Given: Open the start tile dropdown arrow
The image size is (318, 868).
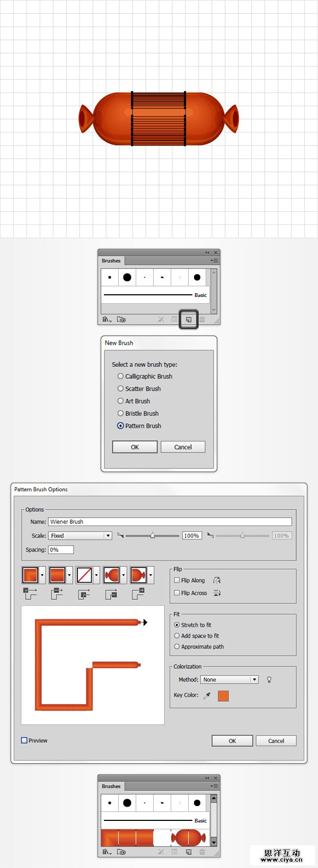Looking at the screenshot, I should [x=123, y=575].
